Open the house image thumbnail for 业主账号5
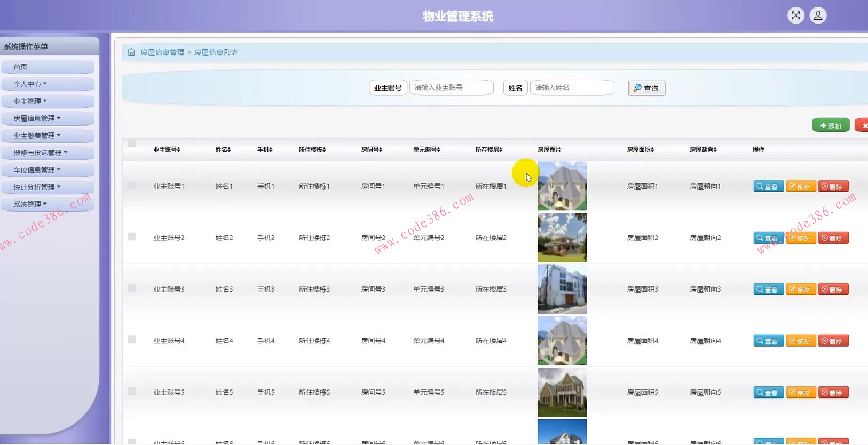 click(x=562, y=392)
